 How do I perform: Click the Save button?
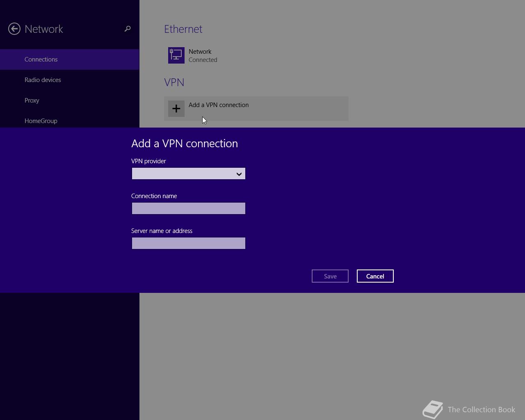[330, 276]
